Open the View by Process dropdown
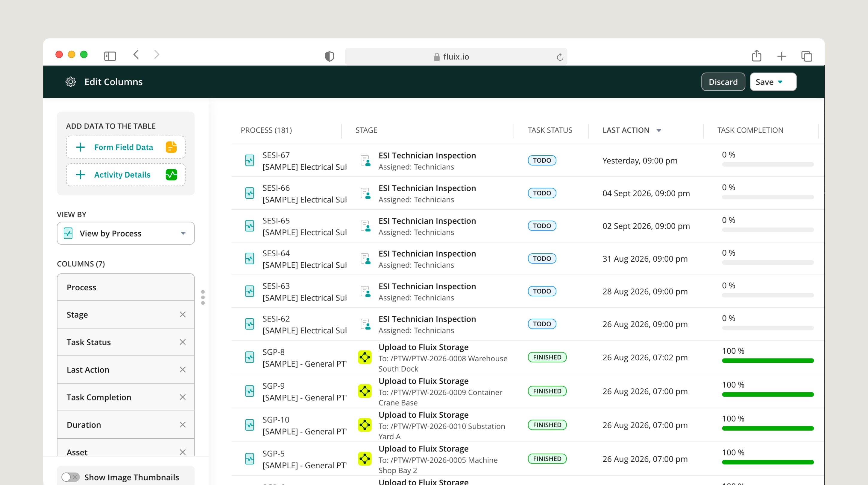The width and height of the screenshot is (868, 485). click(126, 233)
